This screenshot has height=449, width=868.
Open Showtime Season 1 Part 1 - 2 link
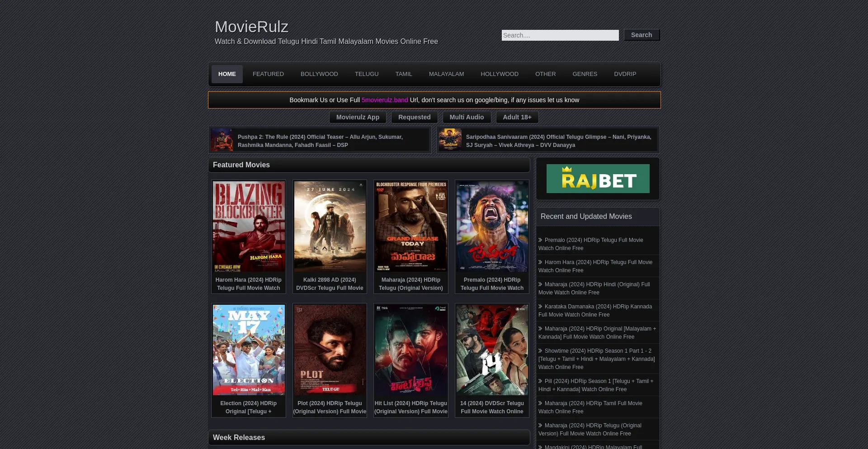[597, 359]
